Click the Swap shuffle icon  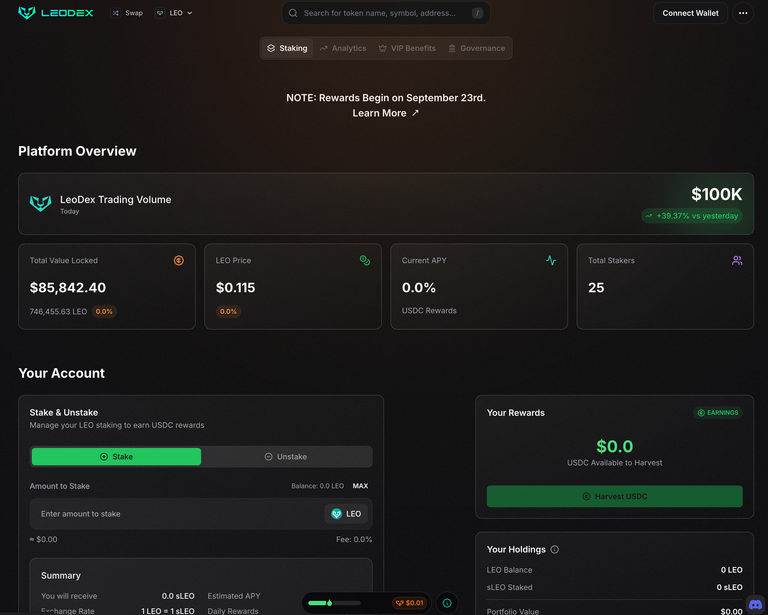[x=116, y=13]
